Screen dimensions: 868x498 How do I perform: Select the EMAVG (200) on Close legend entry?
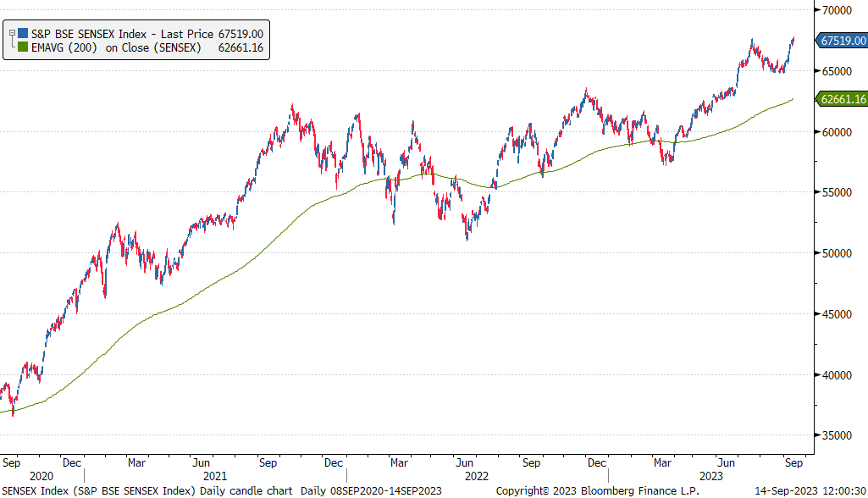pyautogui.click(x=116, y=47)
